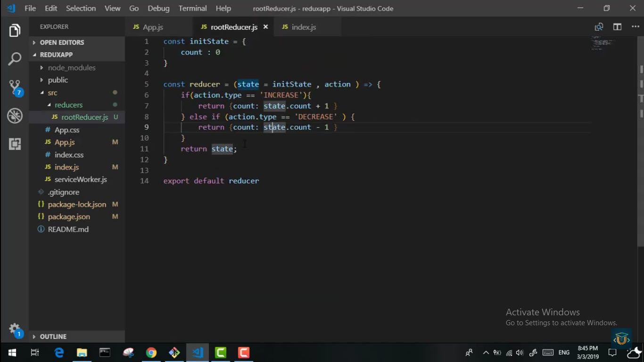Open Task View on the taskbar
The image size is (644, 362).
[x=35, y=353]
